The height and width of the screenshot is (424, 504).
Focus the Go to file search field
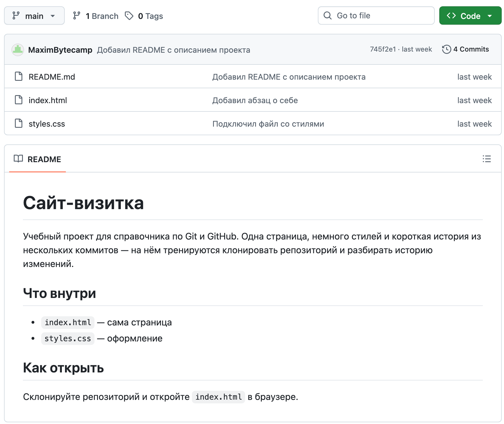[376, 15]
